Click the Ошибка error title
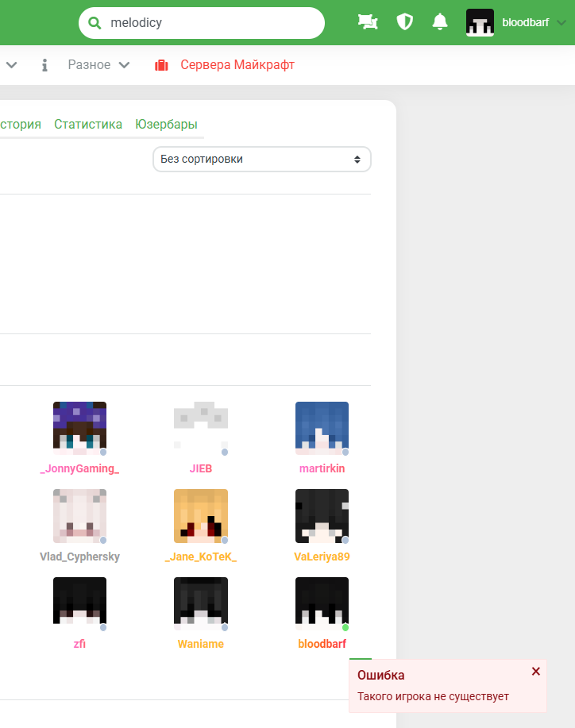 (381, 675)
